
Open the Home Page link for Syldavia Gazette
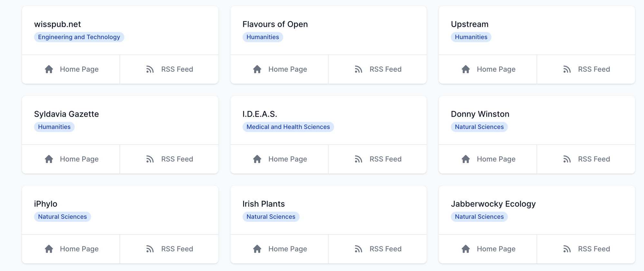click(x=79, y=159)
